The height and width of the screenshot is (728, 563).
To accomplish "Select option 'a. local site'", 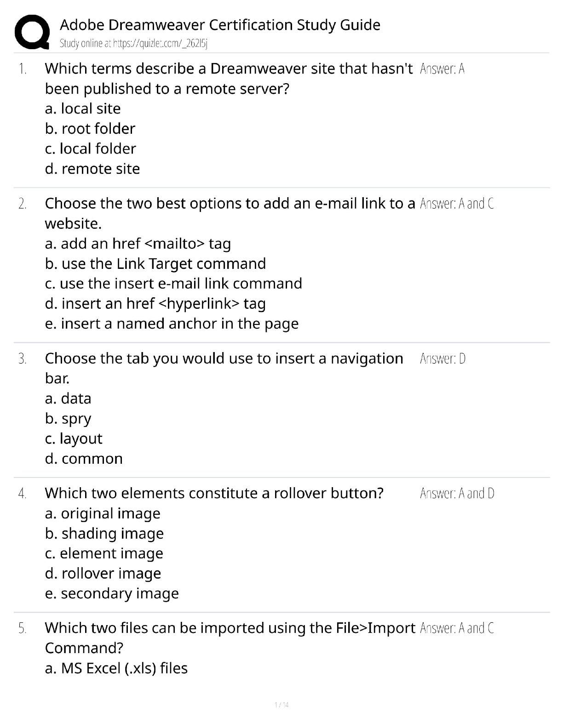I will pyautogui.click(x=83, y=108).
